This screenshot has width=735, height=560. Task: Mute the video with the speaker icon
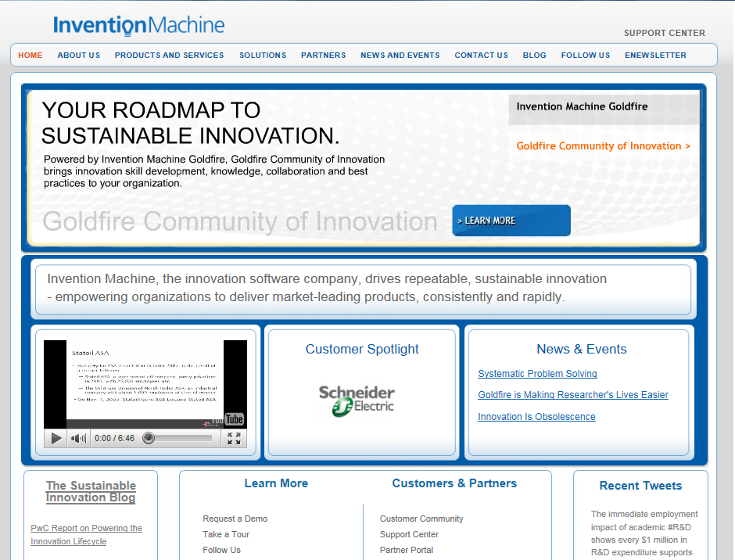78,439
